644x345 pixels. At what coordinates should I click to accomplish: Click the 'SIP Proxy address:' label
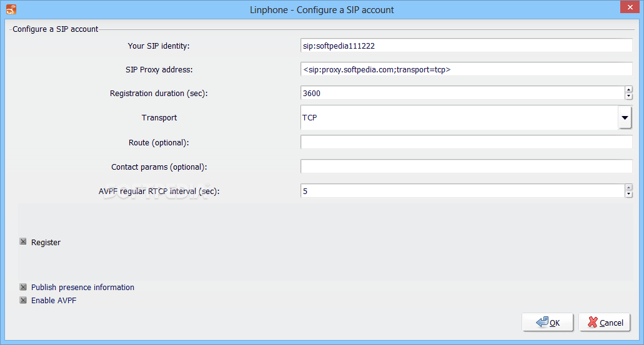(159, 70)
